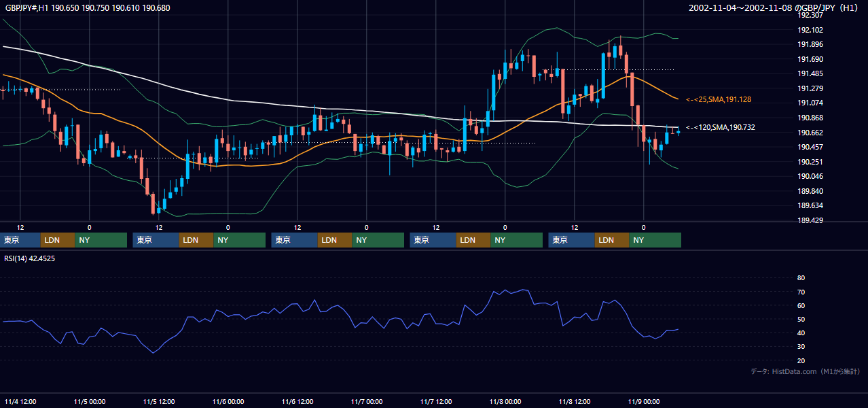Click the 189.634 price axis label
Screen dimensions: 868x408
coord(811,205)
